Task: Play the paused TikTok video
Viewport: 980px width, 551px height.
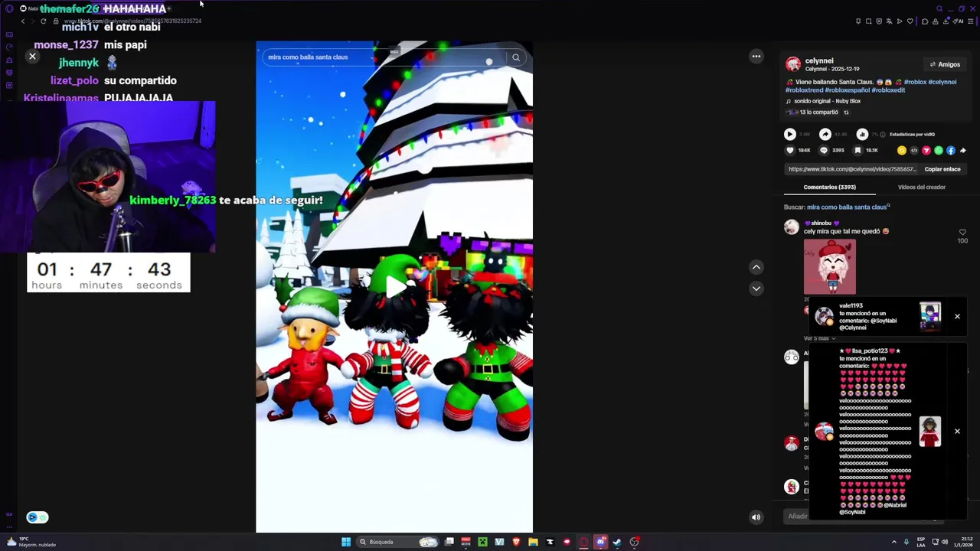Action: pos(395,286)
